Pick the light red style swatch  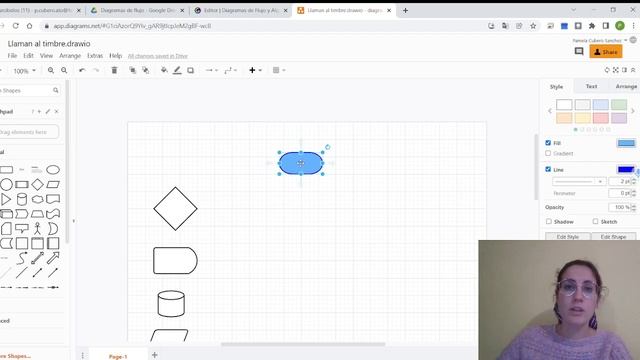tap(600, 118)
